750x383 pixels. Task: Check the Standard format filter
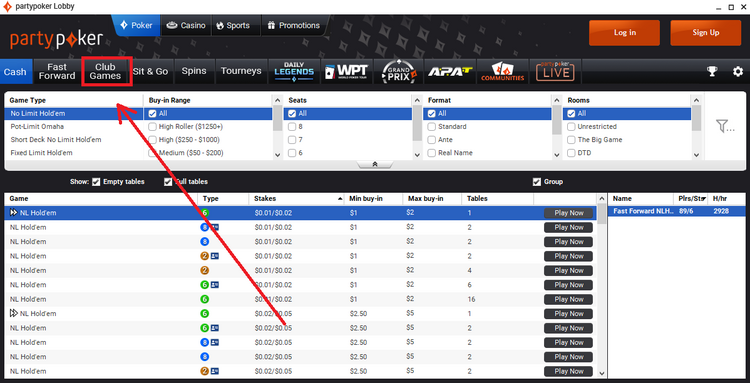[x=431, y=127]
